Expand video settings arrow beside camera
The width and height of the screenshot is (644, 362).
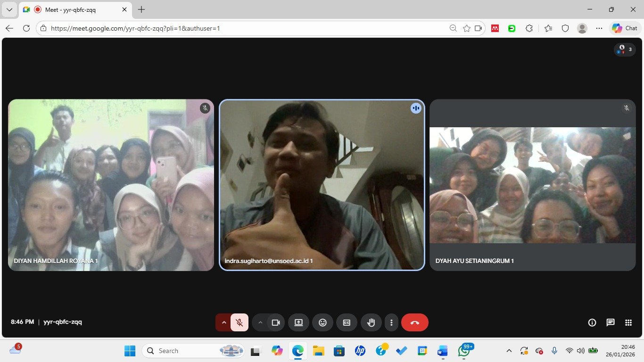[260, 322]
